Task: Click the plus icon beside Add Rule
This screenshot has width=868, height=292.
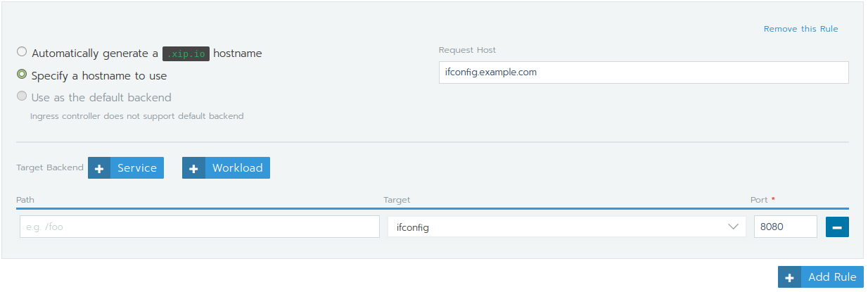Action: coord(789,277)
